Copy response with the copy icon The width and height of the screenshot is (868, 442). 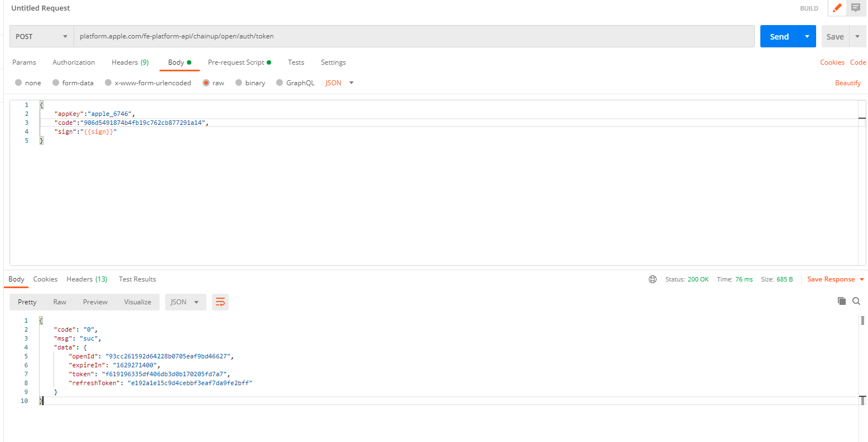(x=842, y=301)
